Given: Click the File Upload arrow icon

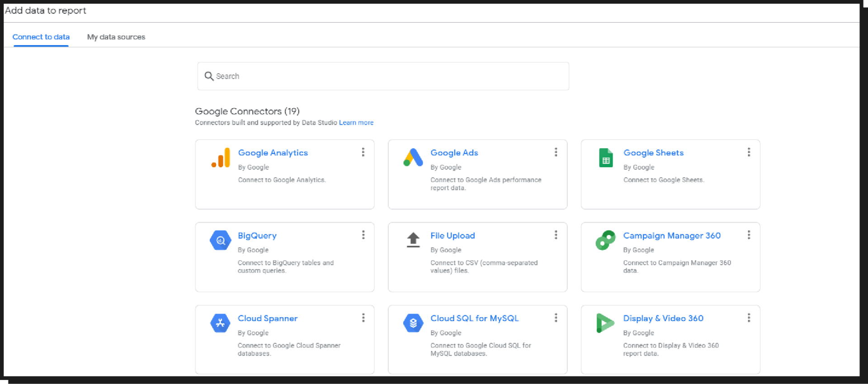Looking at the screenshot, I should pyautogui.click(x=413, y=240).
